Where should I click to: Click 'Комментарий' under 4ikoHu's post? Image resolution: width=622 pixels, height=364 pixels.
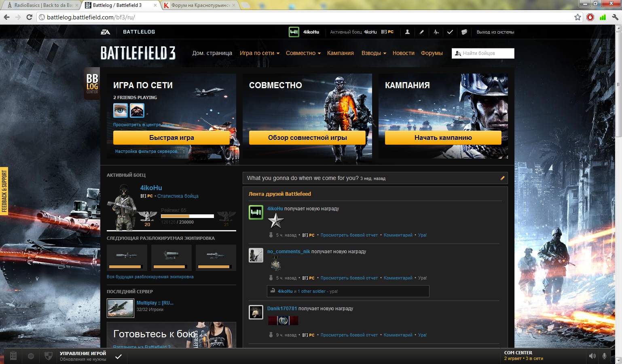(398, 235)
